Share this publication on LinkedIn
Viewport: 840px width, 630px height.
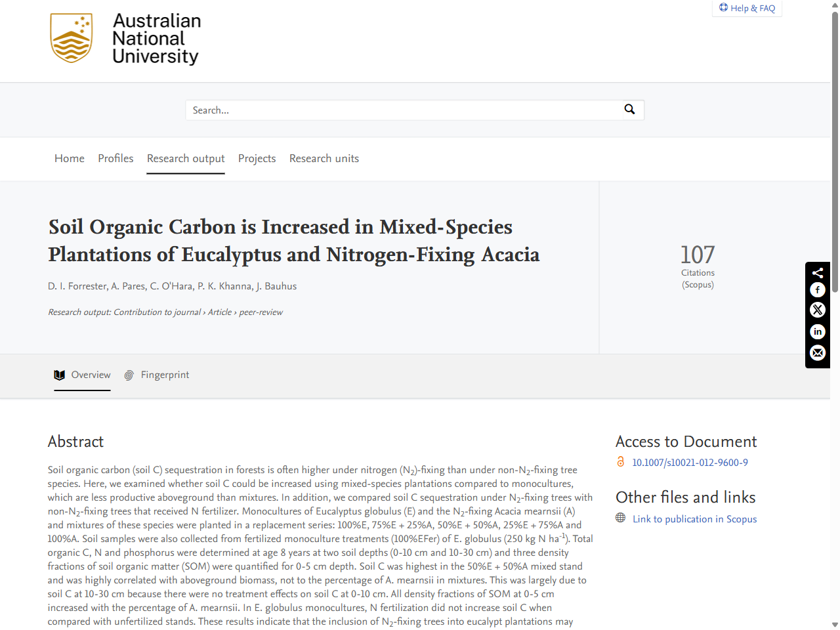[x=817, y=332]
